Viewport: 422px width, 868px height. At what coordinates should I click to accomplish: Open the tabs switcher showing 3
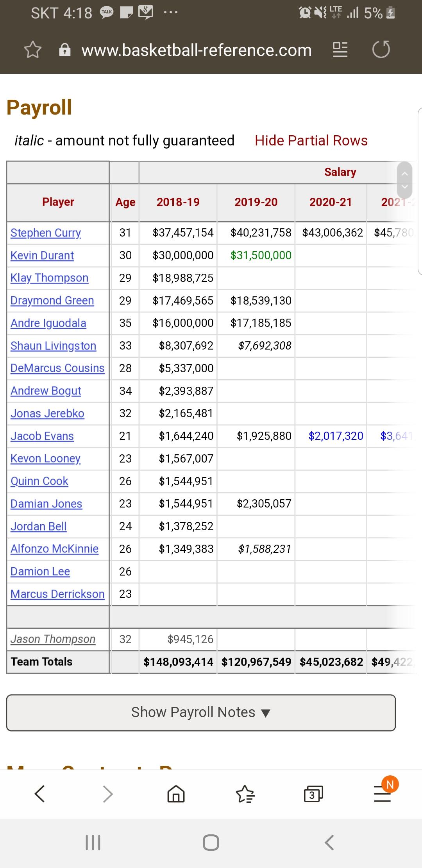coord(313,794)
